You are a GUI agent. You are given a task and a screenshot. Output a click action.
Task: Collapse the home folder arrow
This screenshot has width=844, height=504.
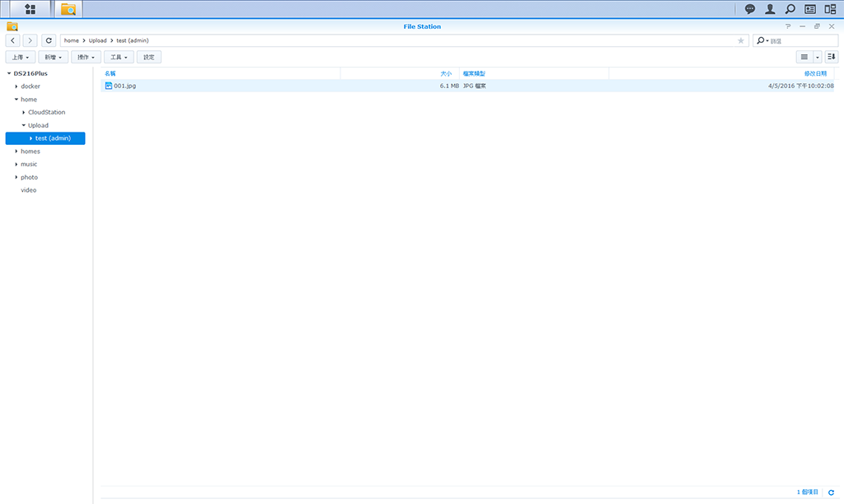[x=16, y=100]
